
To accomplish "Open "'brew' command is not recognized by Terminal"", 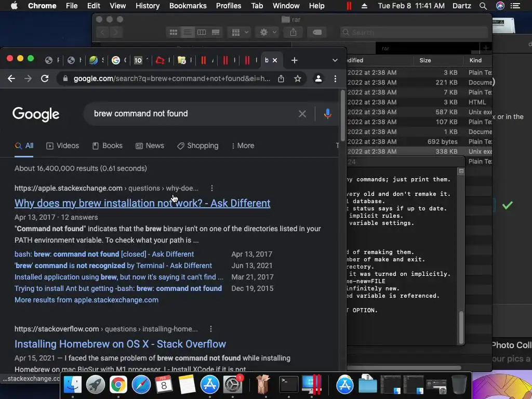I will tap(113, 265).
